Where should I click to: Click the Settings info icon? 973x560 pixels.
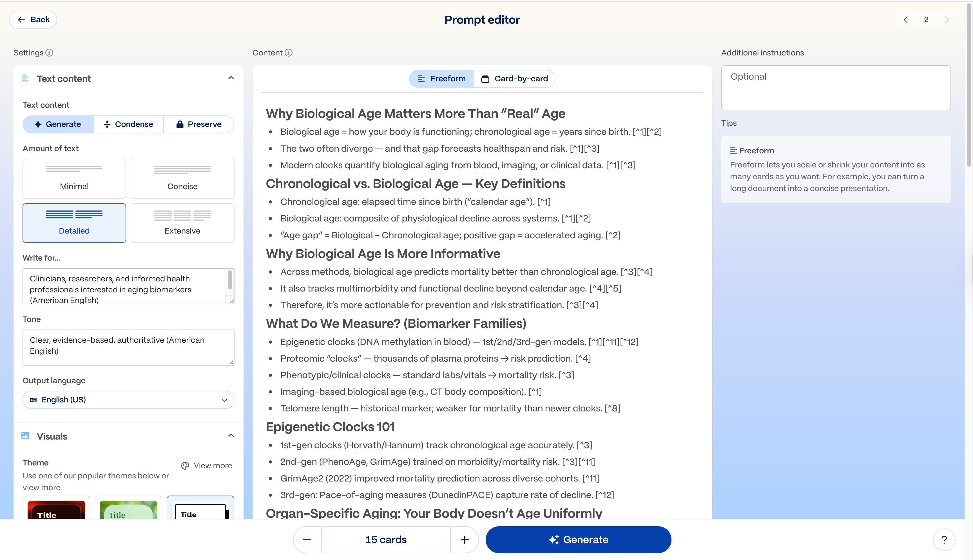tap(49, 53)
